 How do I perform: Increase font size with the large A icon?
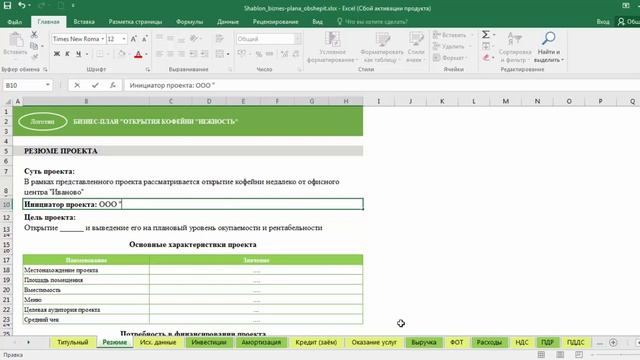(x=133, y=39)
